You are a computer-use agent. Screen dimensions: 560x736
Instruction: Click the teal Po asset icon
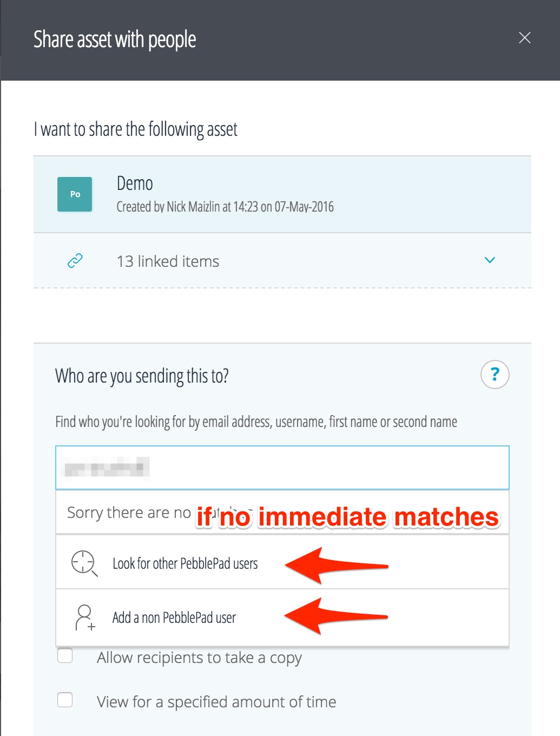(x=75, y=194)
